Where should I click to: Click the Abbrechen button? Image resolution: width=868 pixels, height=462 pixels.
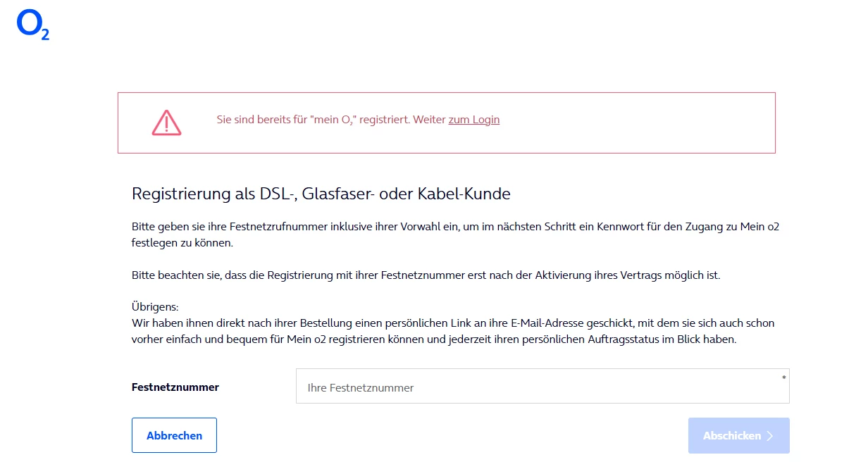[x=174, y=435]
